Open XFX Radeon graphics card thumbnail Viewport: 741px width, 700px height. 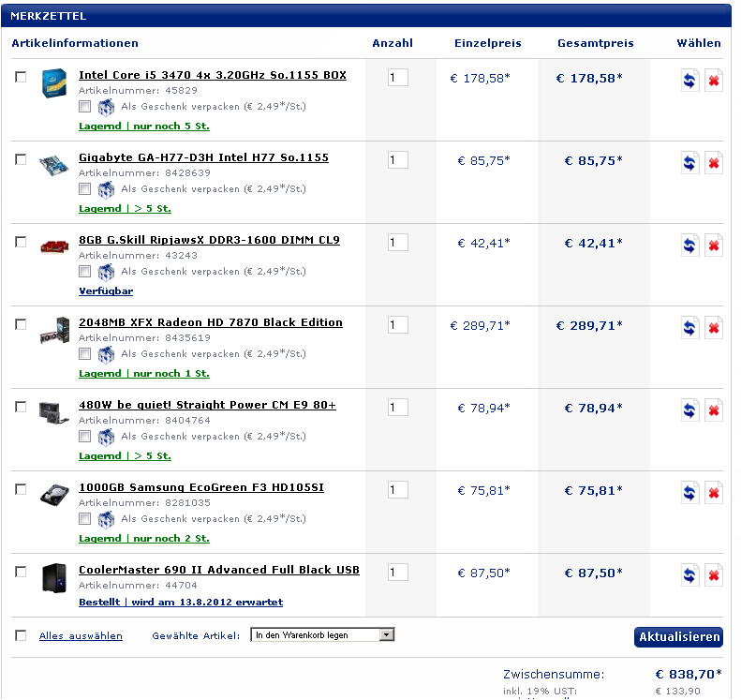click(55, 330)
